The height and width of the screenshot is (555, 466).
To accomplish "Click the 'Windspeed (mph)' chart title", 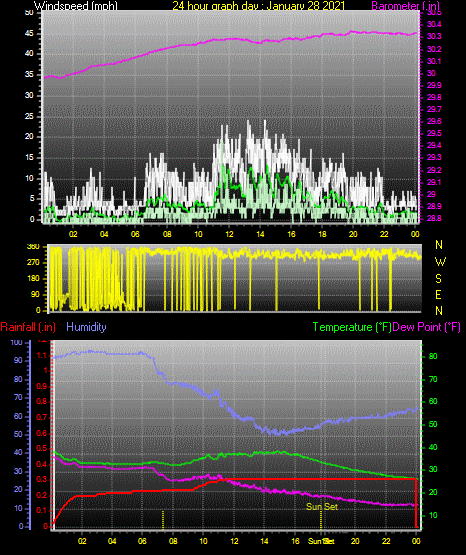I will click(x=76, y=6).
